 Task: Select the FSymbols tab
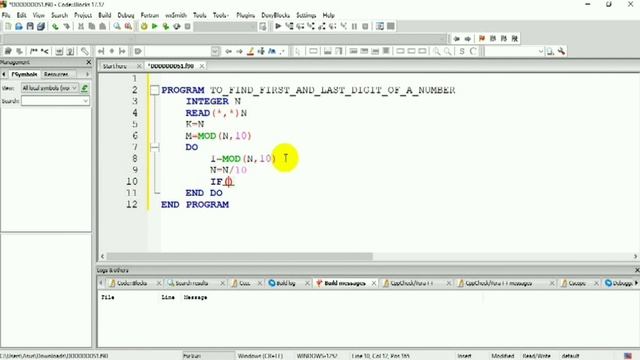point(24,74)
